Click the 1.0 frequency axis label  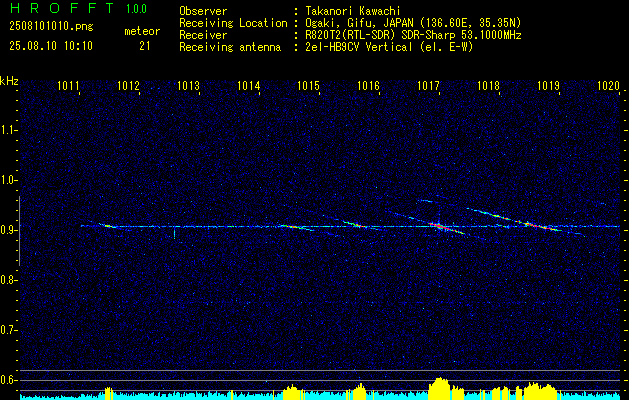point(8,180)
